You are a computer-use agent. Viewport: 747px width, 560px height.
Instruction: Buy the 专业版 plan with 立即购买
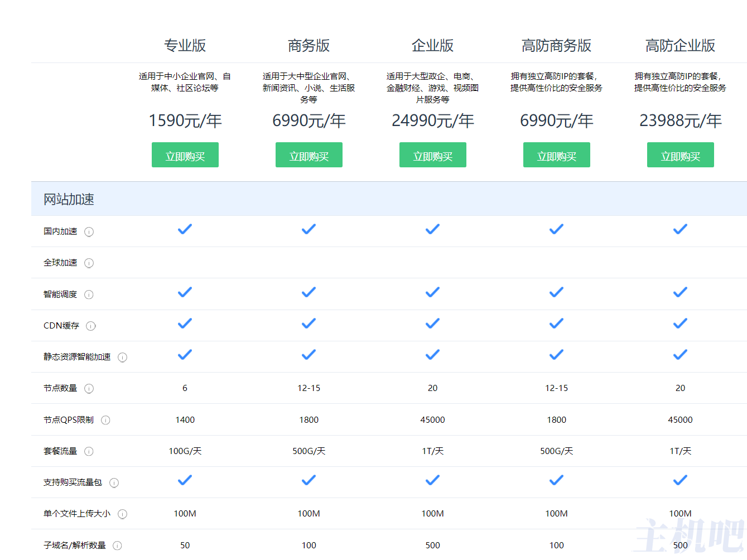point(185,155)
